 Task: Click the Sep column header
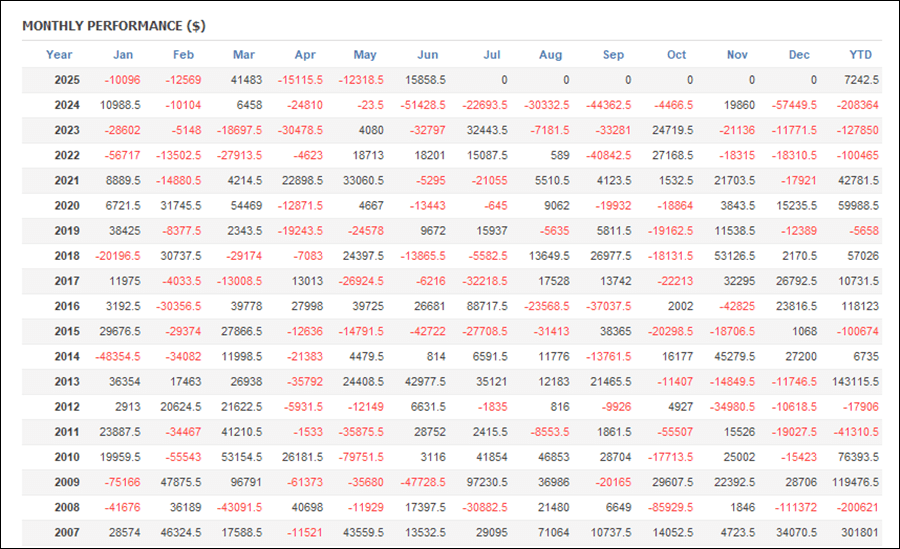[613, 55]
